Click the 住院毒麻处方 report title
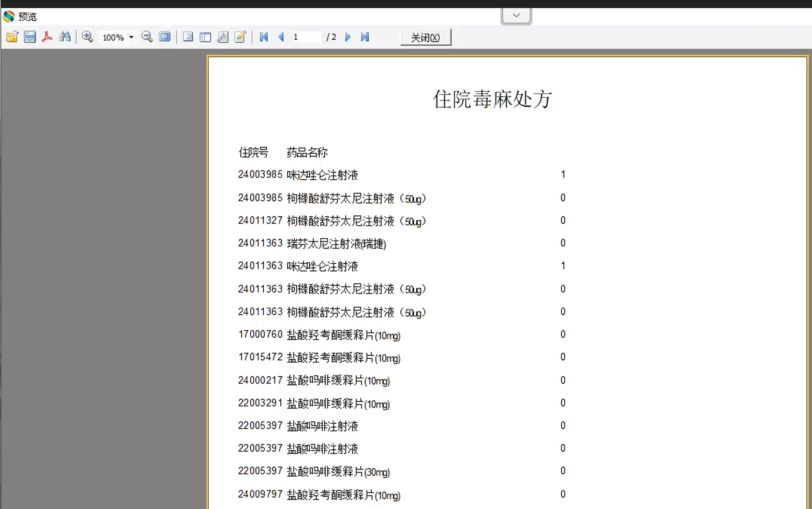 pos(492,99)
